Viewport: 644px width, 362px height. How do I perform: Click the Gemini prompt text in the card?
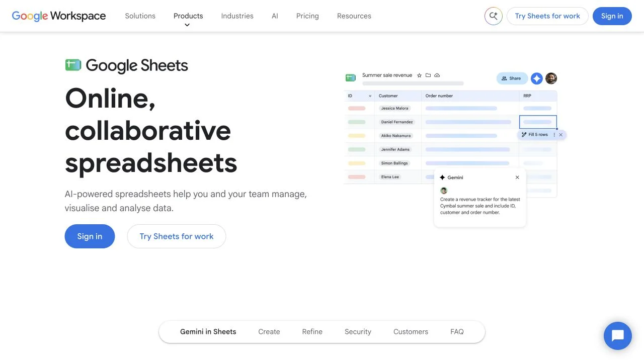click(480, 206)
